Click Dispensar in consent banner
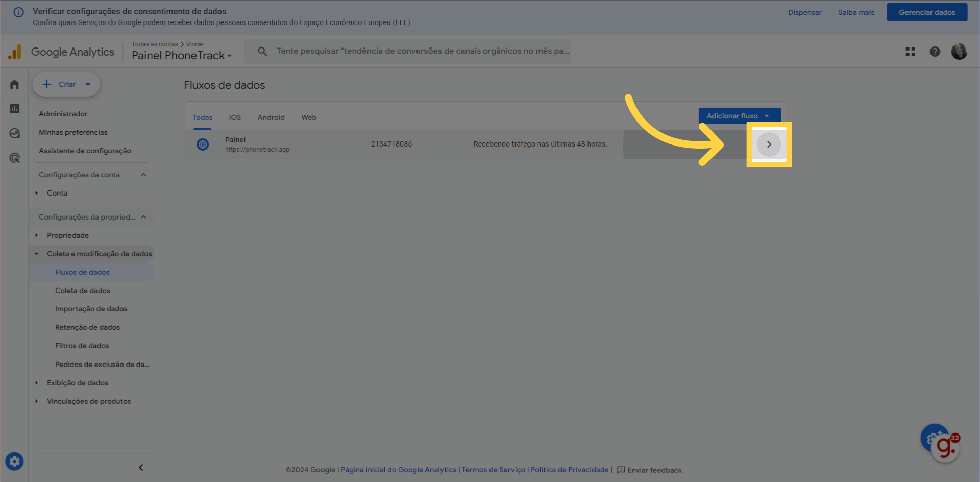Viewport: 980px width, 482px height. pos(804,12)
